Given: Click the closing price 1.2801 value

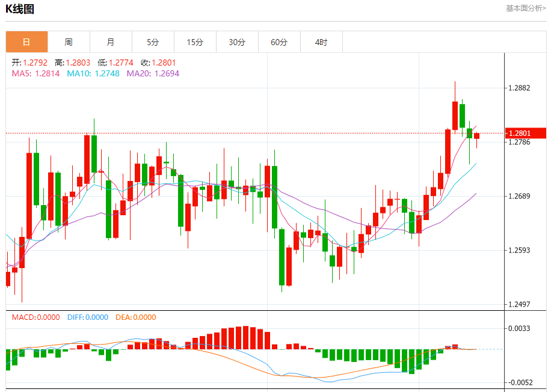Looking at the screenshot, I should pyautogui.click(x=164, y=63).
